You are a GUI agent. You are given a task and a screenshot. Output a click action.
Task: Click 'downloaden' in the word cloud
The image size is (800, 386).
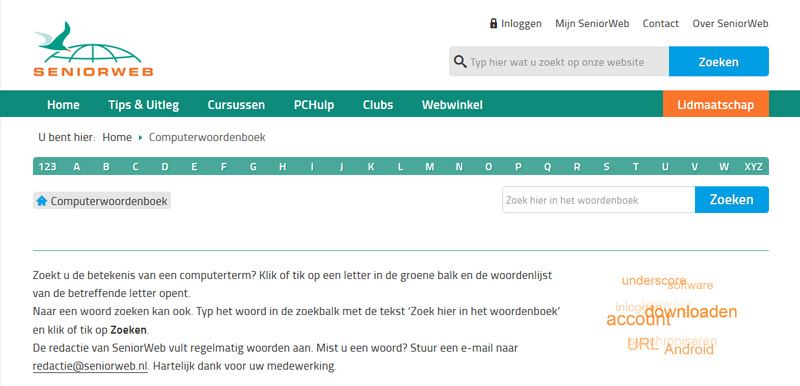point(691,312)
